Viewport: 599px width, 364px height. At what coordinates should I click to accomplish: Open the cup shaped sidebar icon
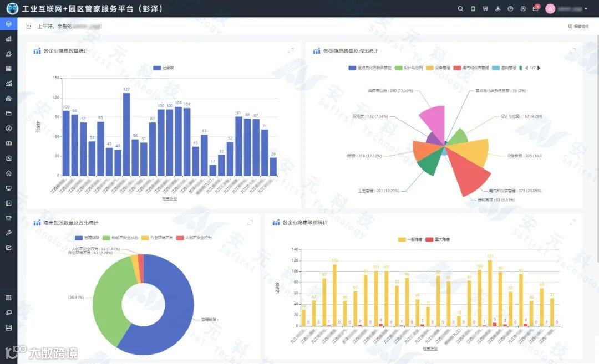[x=8, y=218]
